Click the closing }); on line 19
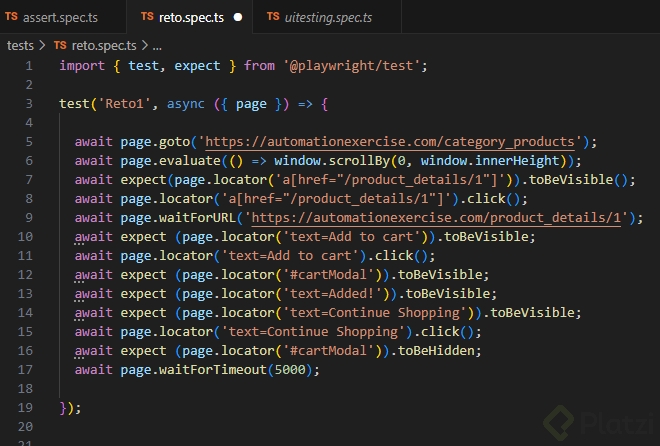Viewport: 660px width, 446px height. pos(70,408)
